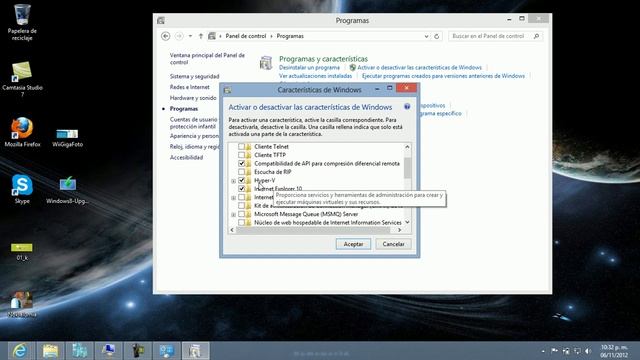The width and height of the screenshot is (640, 360).
Task: Open Cuentas de usuario y protección infantil
Action: [194, 123]
